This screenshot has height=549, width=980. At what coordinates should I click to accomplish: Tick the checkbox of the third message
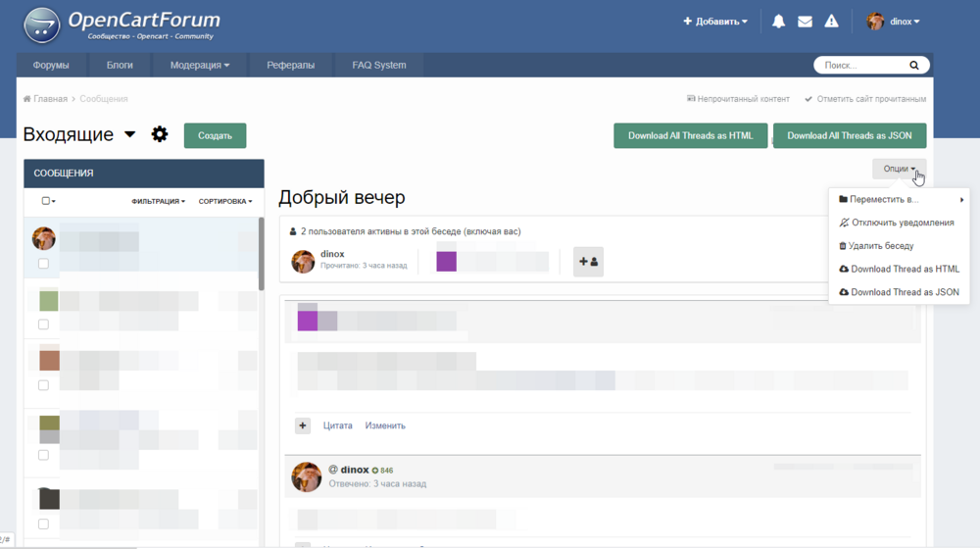coord(43,385)
